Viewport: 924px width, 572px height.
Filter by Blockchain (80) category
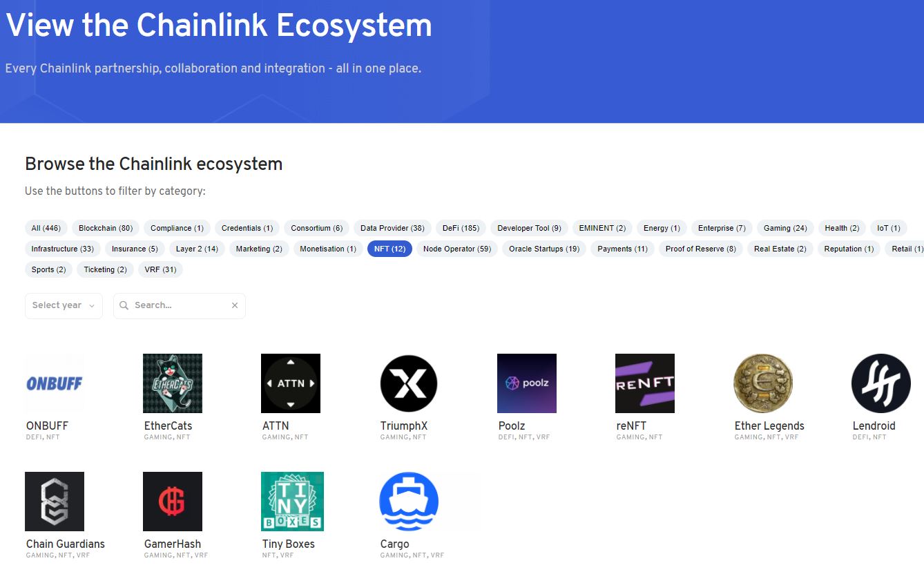pos(106,228)
